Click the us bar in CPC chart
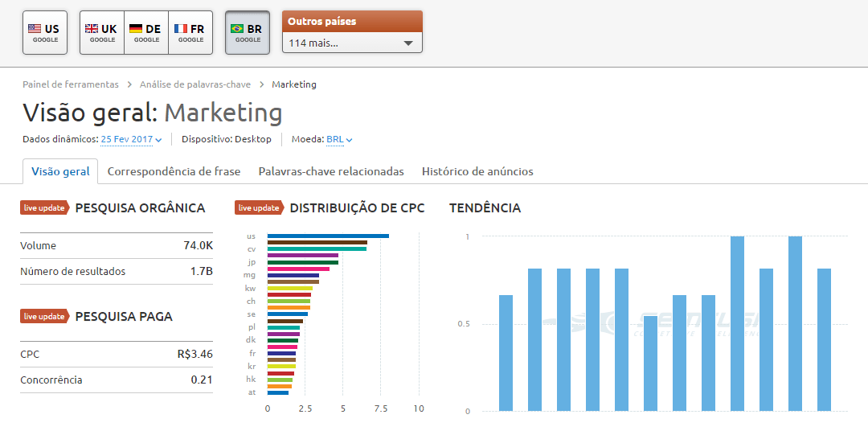868x431 pixels. (328, 236)
